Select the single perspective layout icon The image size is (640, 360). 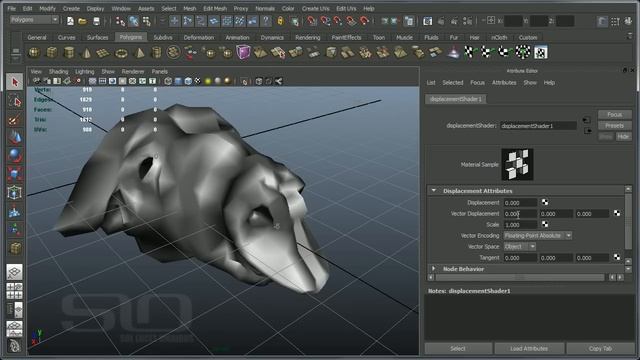click(14, 271)
